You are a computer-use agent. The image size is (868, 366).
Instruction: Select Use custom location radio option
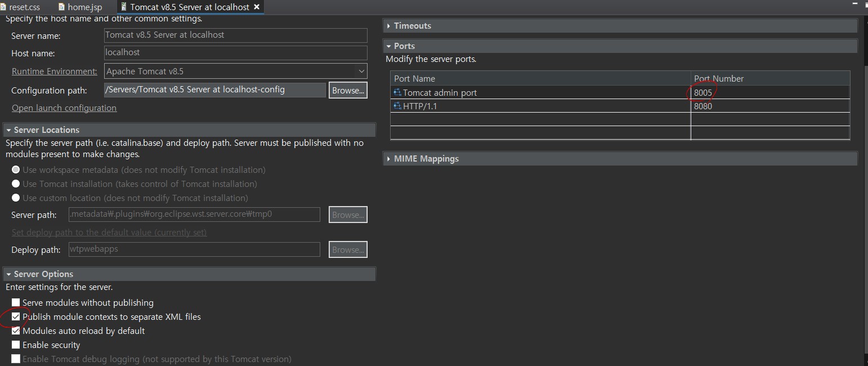click(x=16, y=198)
